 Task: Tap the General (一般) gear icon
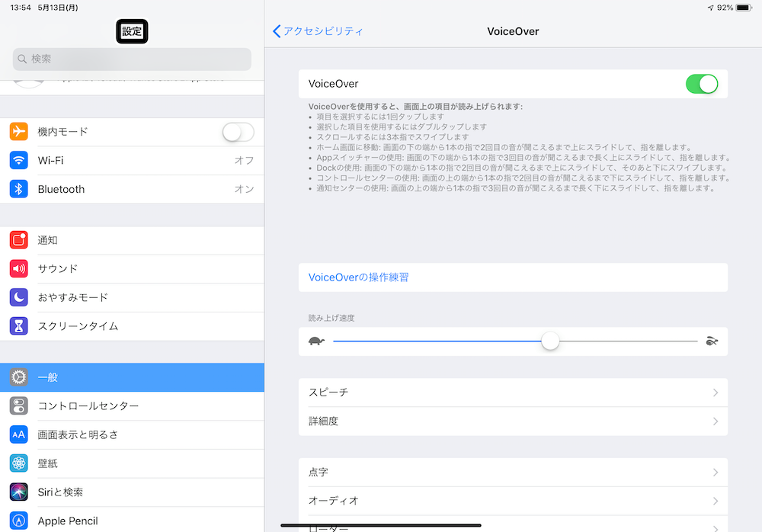pos(18,377)
